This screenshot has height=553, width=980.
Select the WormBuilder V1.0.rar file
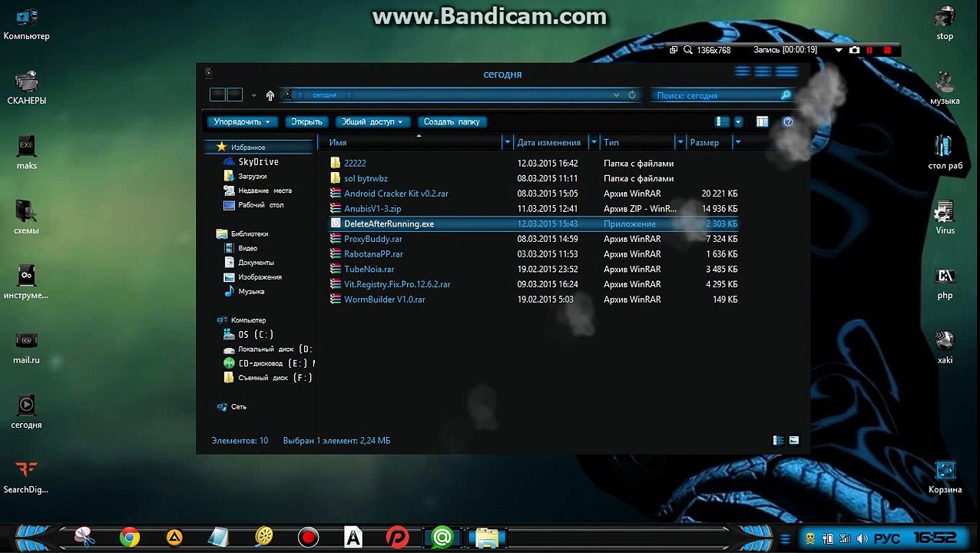point(384,300)
